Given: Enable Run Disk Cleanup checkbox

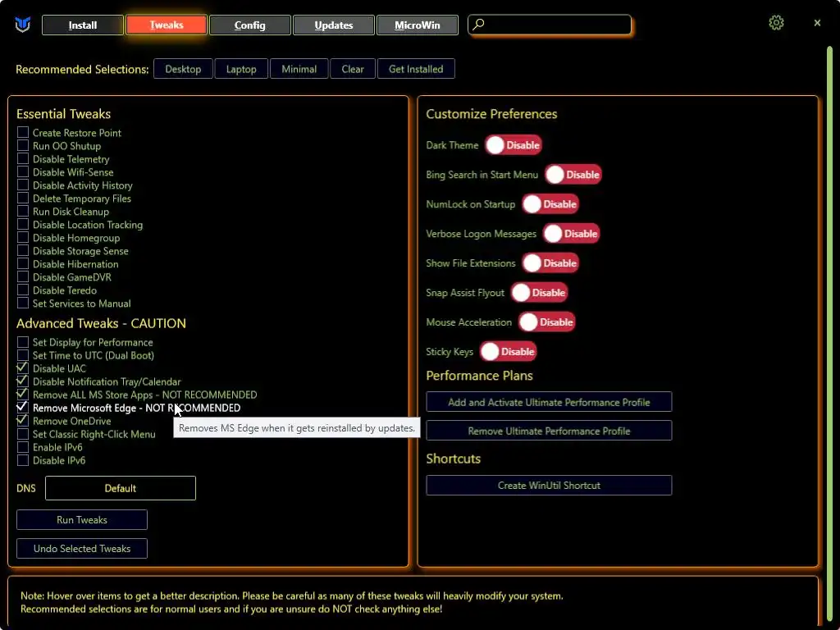Looking at the screenshot, I should (x=22, y=211).
